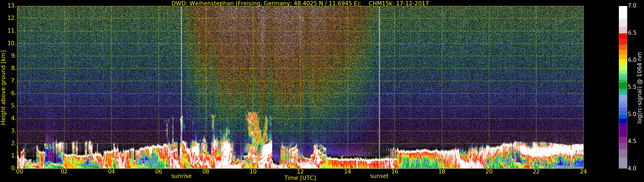Click the '0.' height tick label
This screenshot has height=182, width=644.
tap(14, 168)
